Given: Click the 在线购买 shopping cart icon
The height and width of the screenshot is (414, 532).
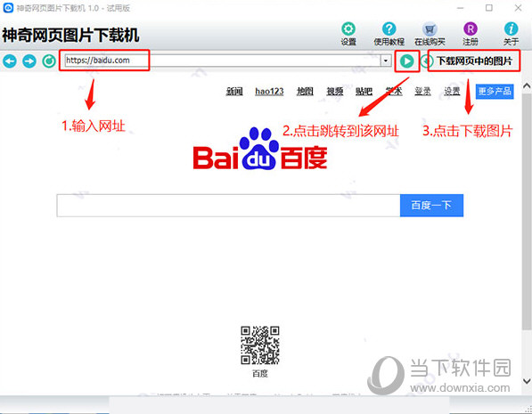Looking at the screenshot, I should point(430,29).
